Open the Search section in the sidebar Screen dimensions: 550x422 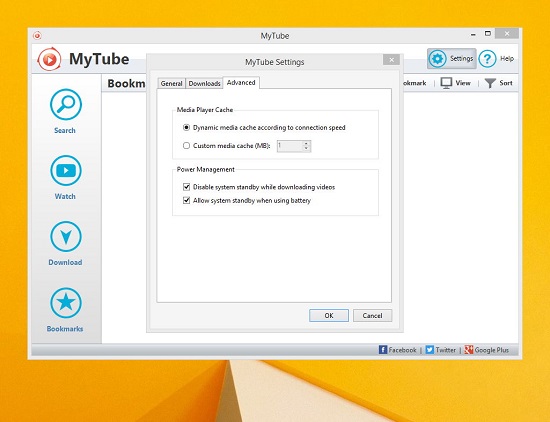tap(66, 111)
